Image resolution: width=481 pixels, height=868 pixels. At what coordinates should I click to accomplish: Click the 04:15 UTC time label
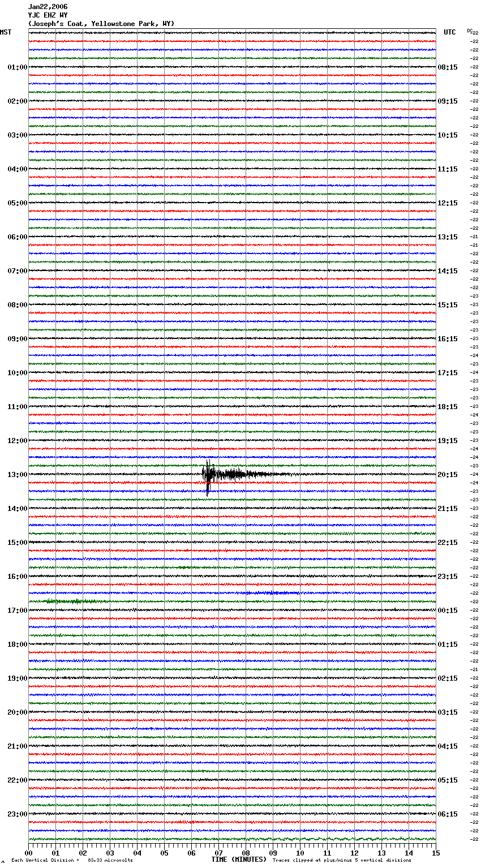(x=448, y=746)
